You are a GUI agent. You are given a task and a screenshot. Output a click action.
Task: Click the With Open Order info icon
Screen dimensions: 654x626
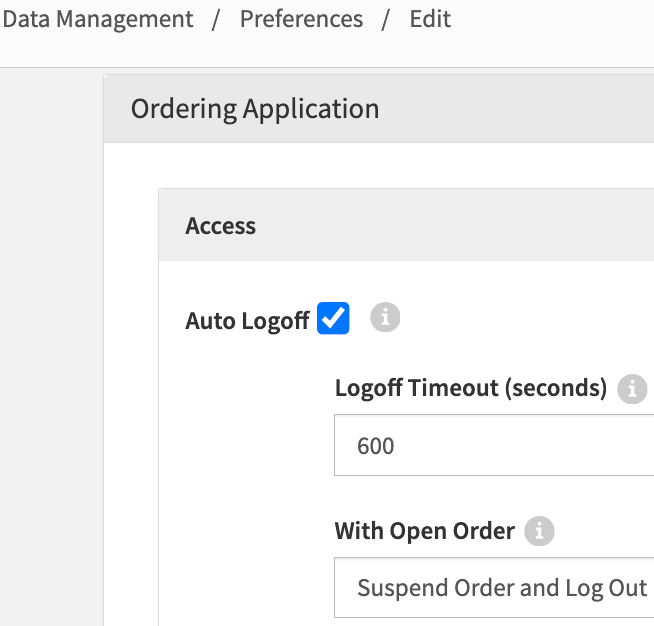pos(540,531)
